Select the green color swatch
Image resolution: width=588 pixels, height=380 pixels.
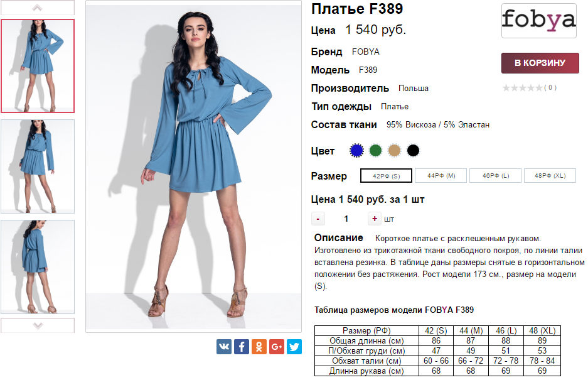point(375,151)
